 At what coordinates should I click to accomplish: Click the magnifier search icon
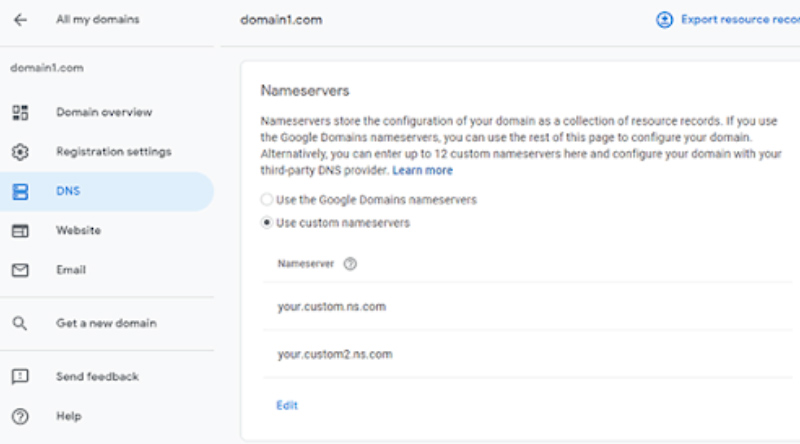pyautogui.click(x=19, y=323)
